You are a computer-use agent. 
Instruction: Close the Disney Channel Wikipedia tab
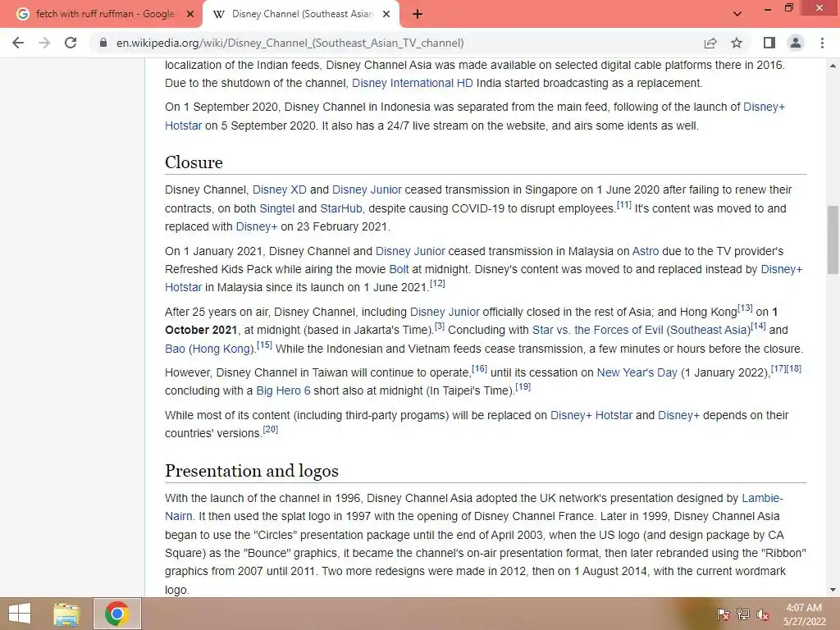click(x=386, y=14)
